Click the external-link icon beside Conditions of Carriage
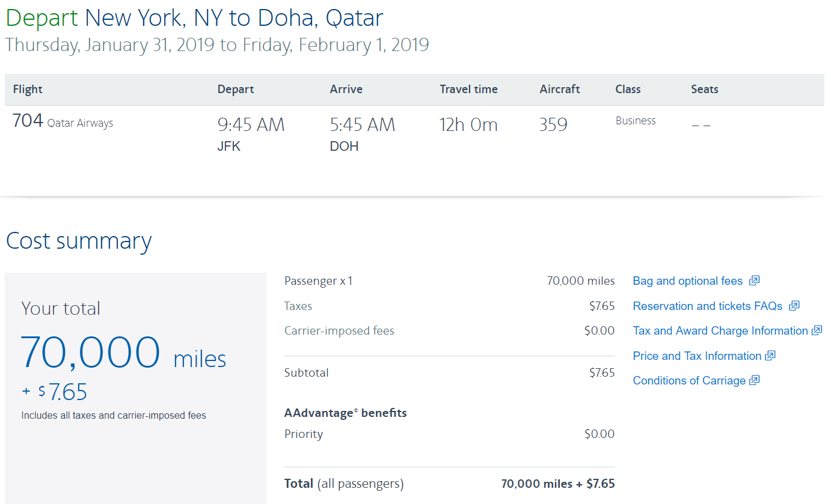Viewport: 831px width, 504px height. [755, 380]
